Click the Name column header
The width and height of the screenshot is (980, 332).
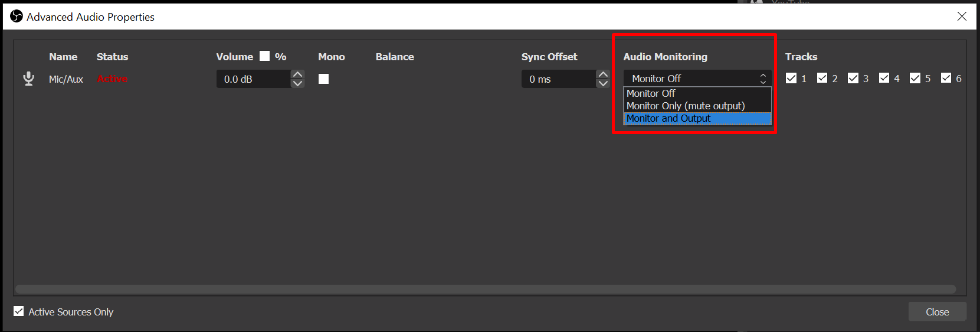(x=63, y=57)
